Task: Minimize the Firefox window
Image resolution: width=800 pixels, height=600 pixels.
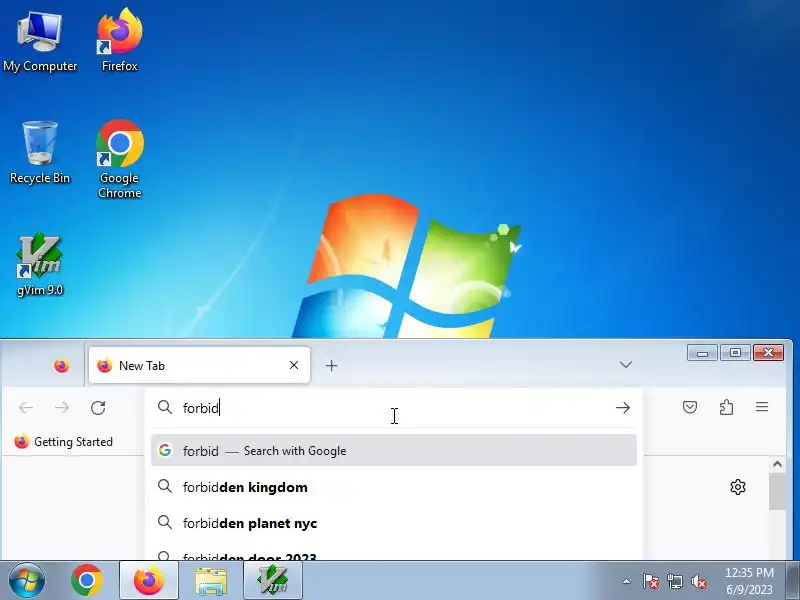Action: pyautogui.click(x=702, y=353)
